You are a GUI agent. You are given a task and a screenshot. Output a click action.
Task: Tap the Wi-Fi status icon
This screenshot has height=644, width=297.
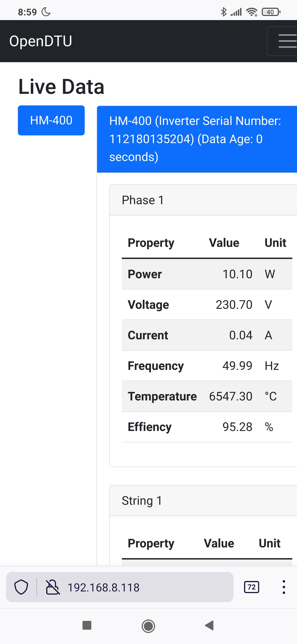pos(252,12)
